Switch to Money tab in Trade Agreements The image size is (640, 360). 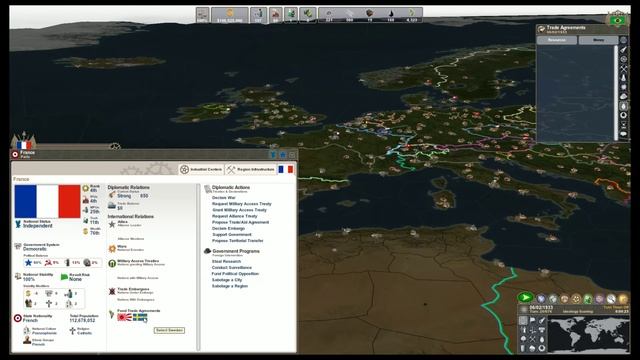[598, 40]
